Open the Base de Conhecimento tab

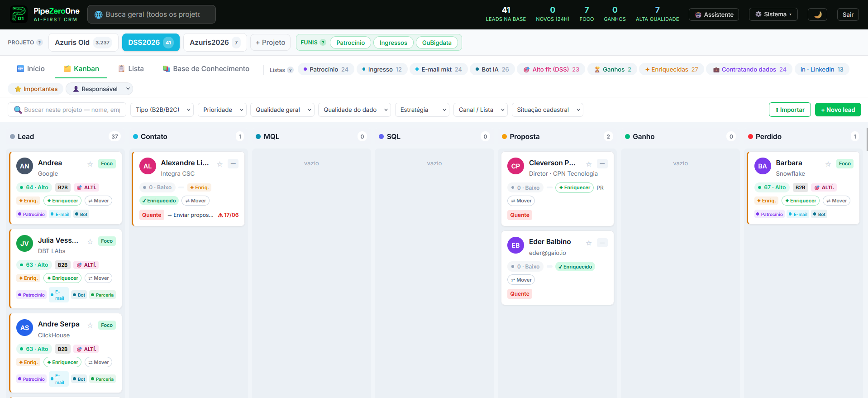[206, 69]
